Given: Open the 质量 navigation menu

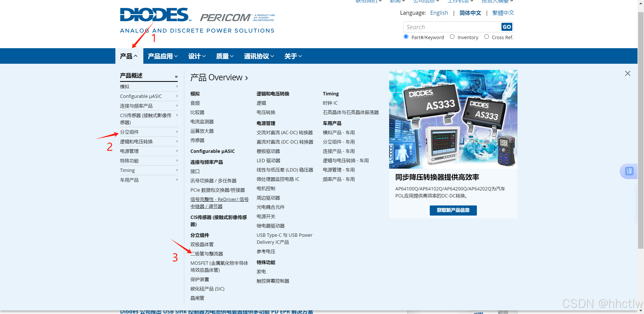Looking at the screenshot, I should click(225, 56).
